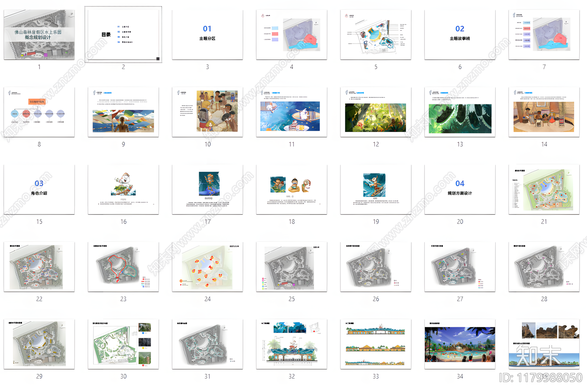Select slide 25 grey plan thumbnail
The width and height of the screenshot is (587, 392).
(x=292, y=267)
